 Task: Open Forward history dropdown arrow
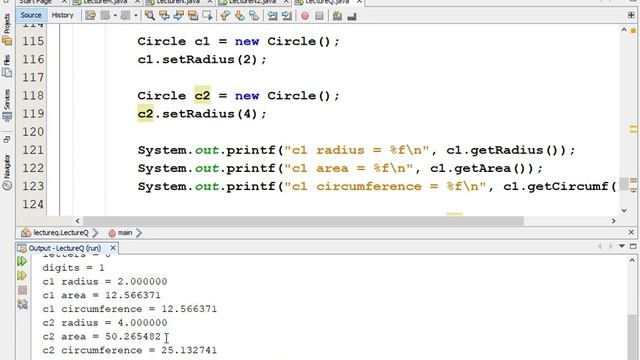tap(136, 16)
